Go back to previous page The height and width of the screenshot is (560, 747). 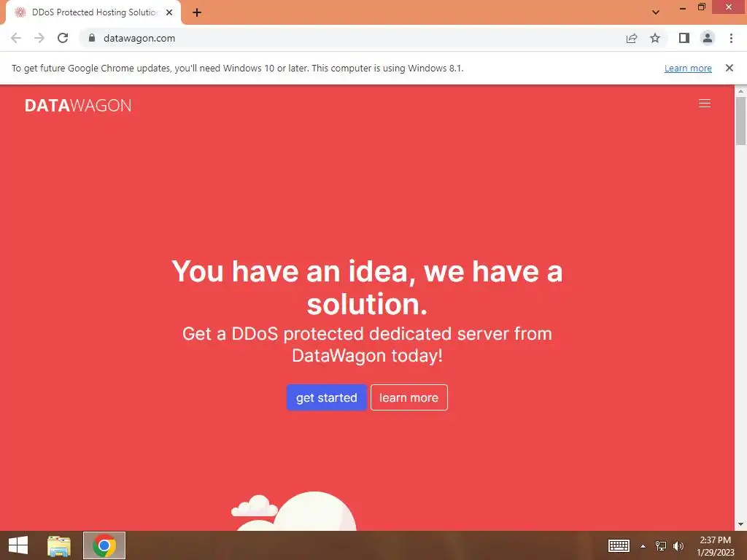pyautogui.click(x=16, y=38)
